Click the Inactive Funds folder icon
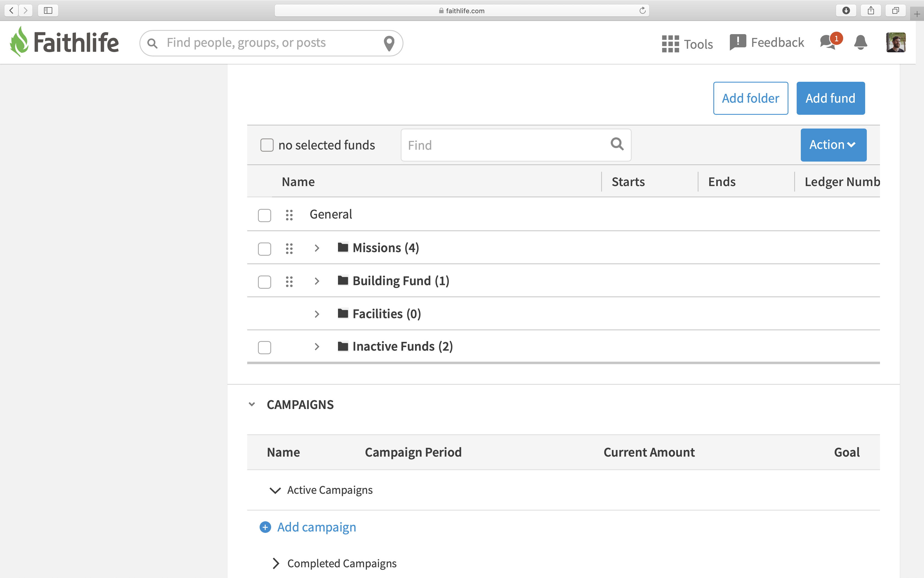The image size is (924, 578). pos(343,346)
